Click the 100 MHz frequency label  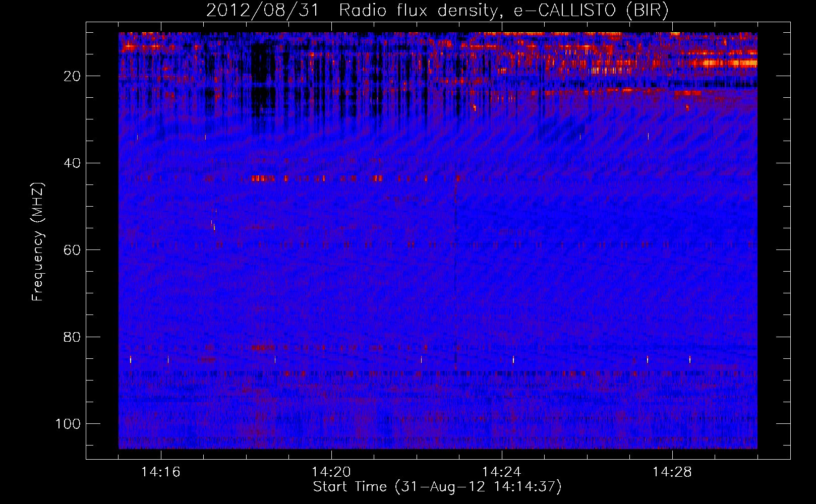coord(68,424)
